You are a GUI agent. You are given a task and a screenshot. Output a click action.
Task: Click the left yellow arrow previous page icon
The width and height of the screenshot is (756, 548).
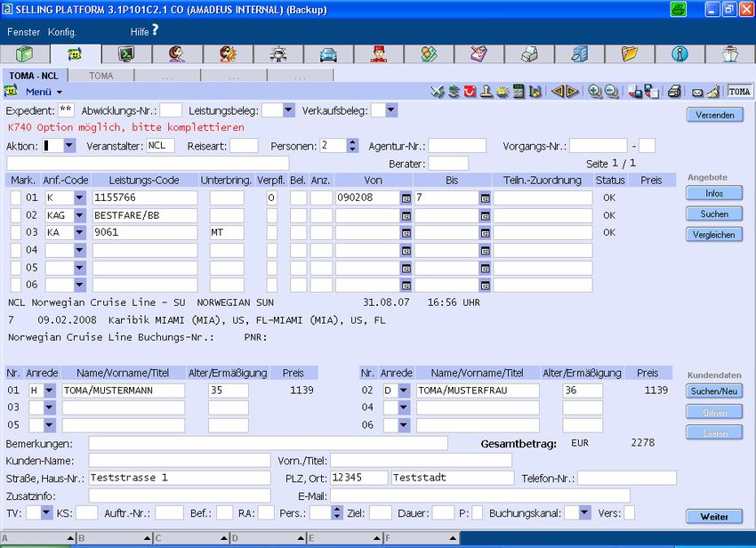pos(557,92)
